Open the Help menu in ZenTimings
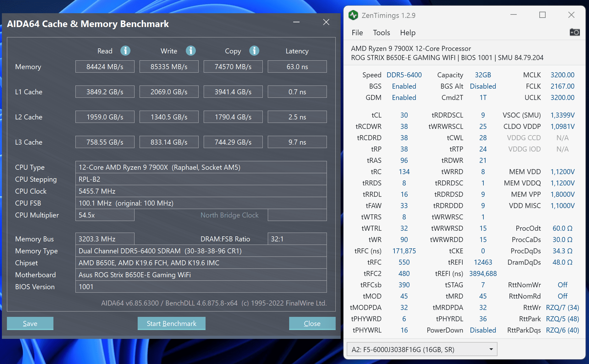589x364 pixels. (408, 33)
